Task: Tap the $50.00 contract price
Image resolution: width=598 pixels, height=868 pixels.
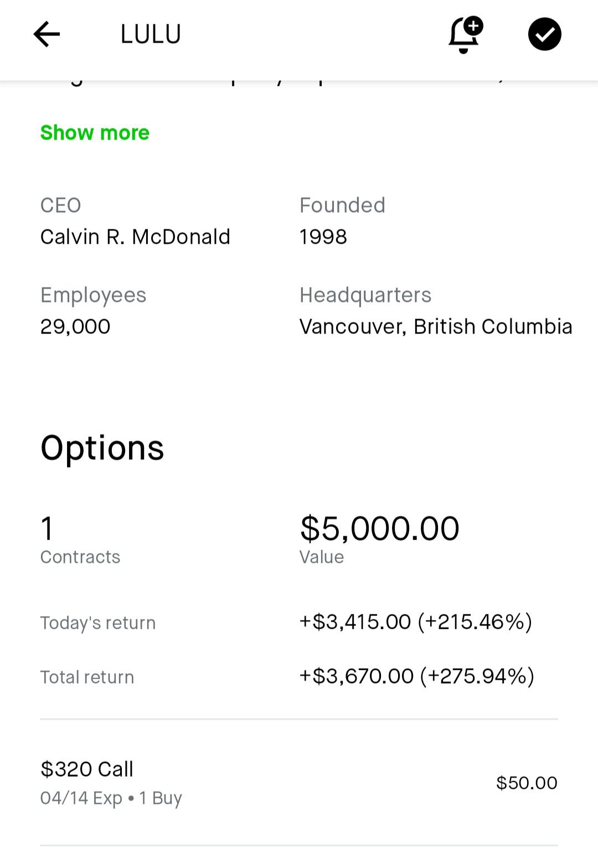Action: click(x=527, y=783)
